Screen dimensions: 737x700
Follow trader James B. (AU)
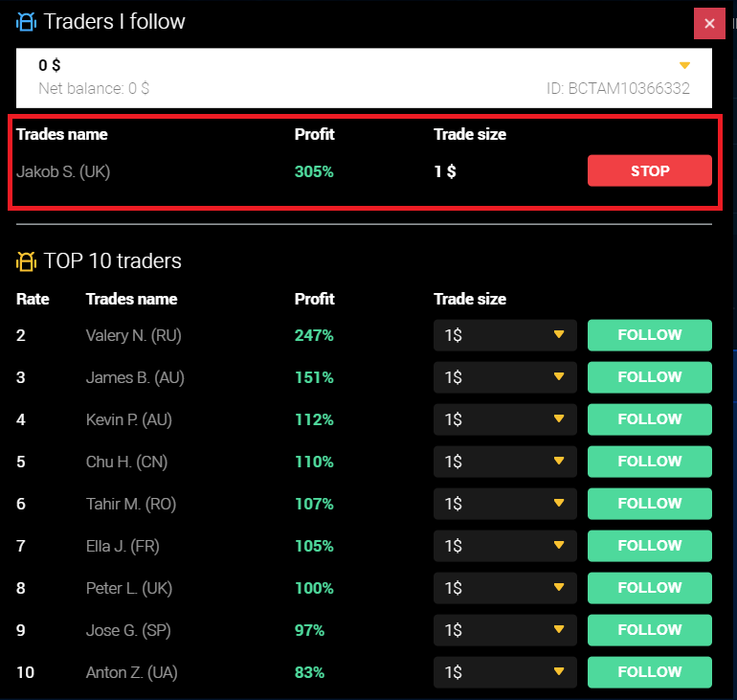[x=649, y=377]
